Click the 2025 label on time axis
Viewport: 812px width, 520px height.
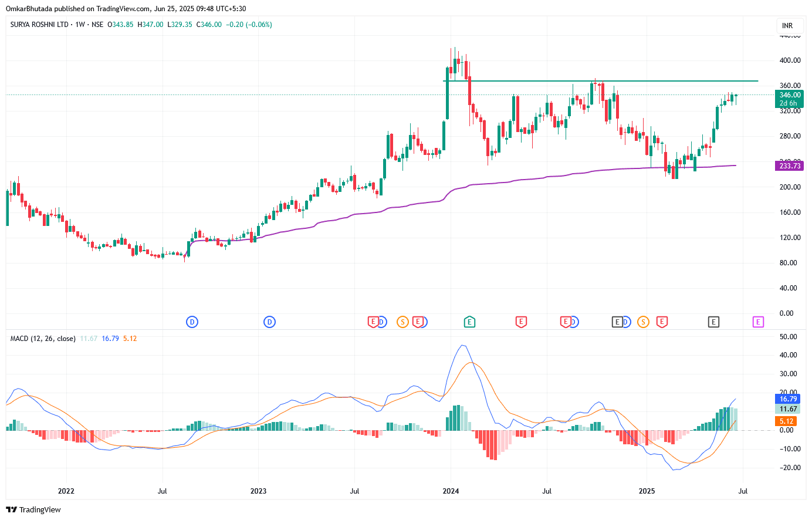(x=647, y=491)
